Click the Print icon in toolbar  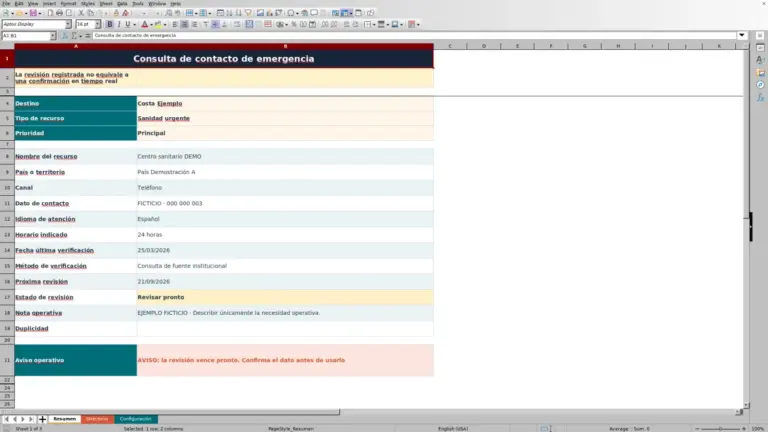[x=59, y=13]
